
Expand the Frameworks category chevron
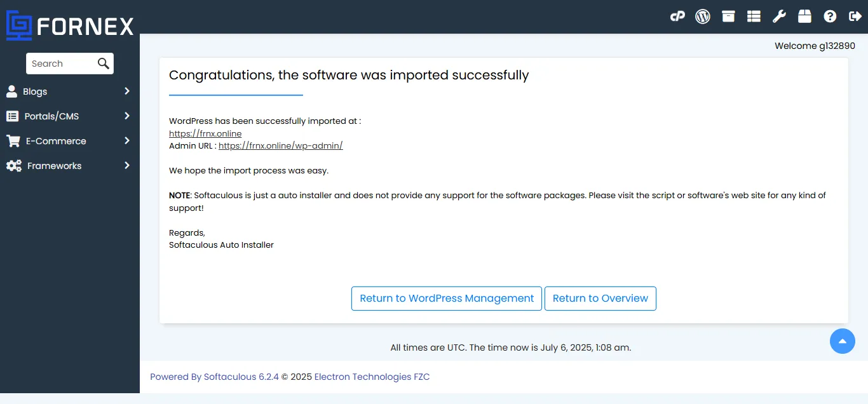pos(127,166)
